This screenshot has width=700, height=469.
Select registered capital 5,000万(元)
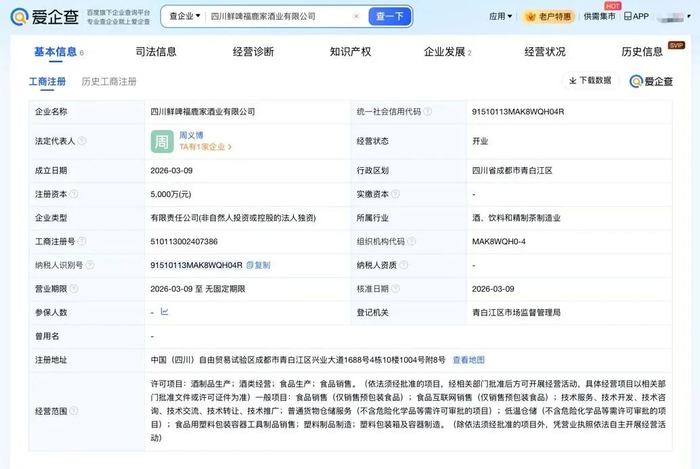point(171,194)
